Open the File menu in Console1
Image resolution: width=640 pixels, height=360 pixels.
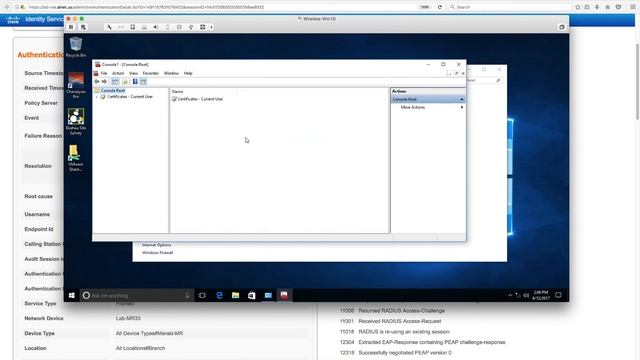coord(104,73)
